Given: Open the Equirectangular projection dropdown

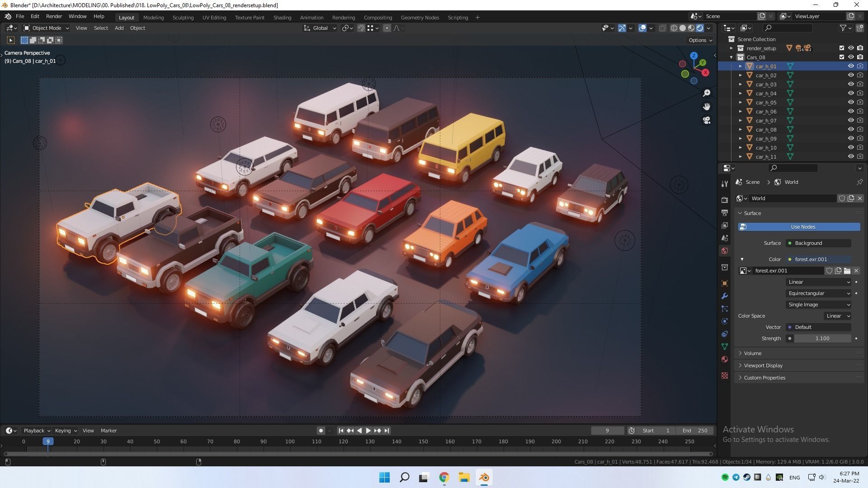Looking at the screenshot, I should 819,293.
